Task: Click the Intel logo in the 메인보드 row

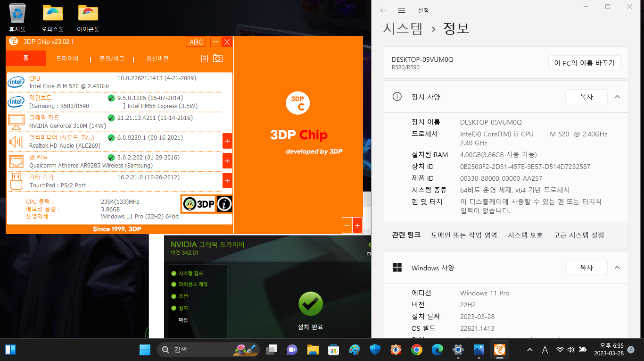Action: coord(16,101)
